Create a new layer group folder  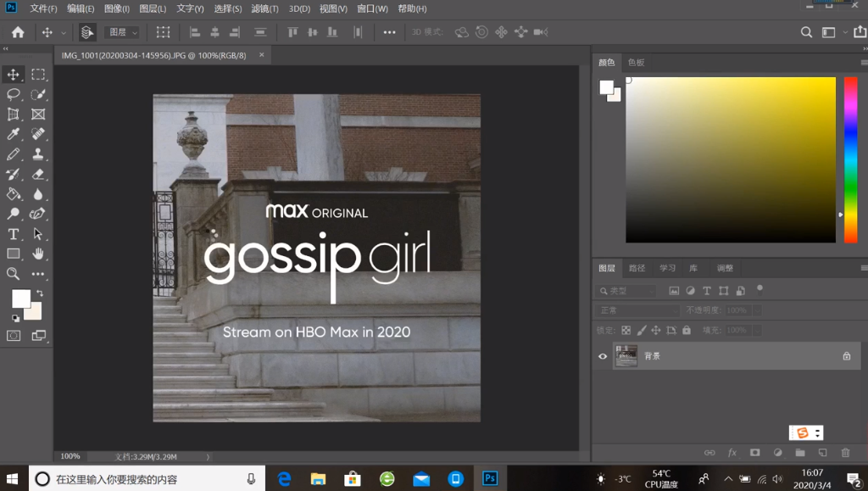click(x=800, y=452)
